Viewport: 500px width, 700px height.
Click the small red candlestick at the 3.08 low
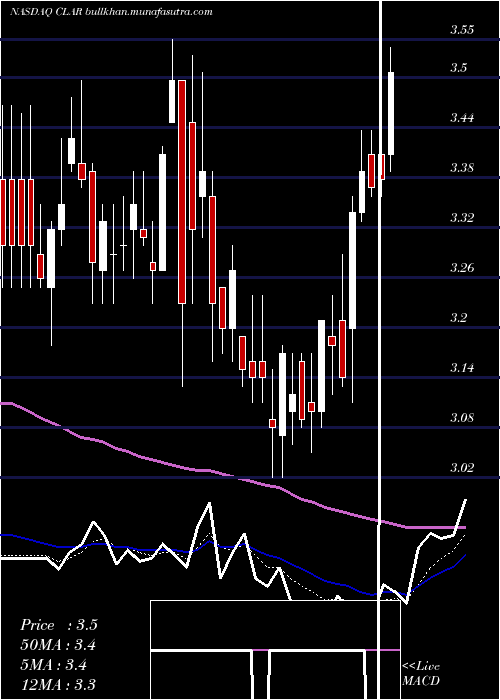272,423
